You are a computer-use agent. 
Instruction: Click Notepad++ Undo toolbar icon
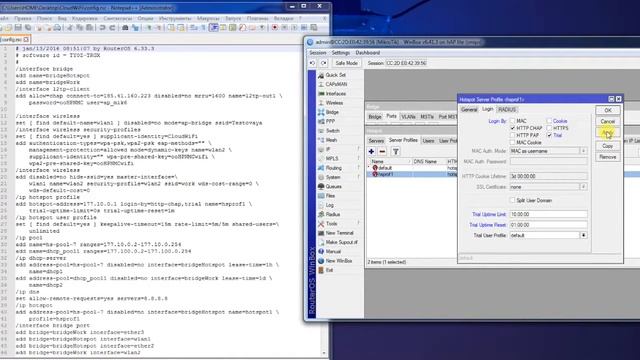click(102, 27)
